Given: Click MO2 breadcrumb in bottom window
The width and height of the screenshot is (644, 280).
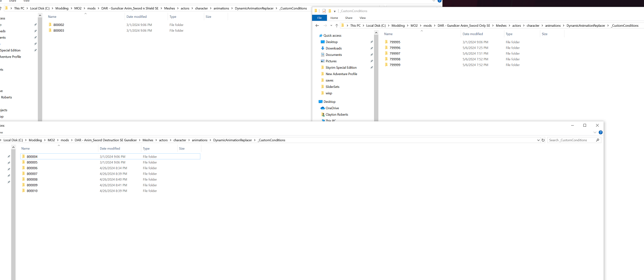Looking at the screenshot, I should (51, 140).
